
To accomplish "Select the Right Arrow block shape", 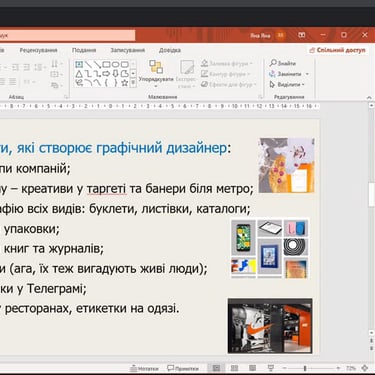I will coord(106,74).
